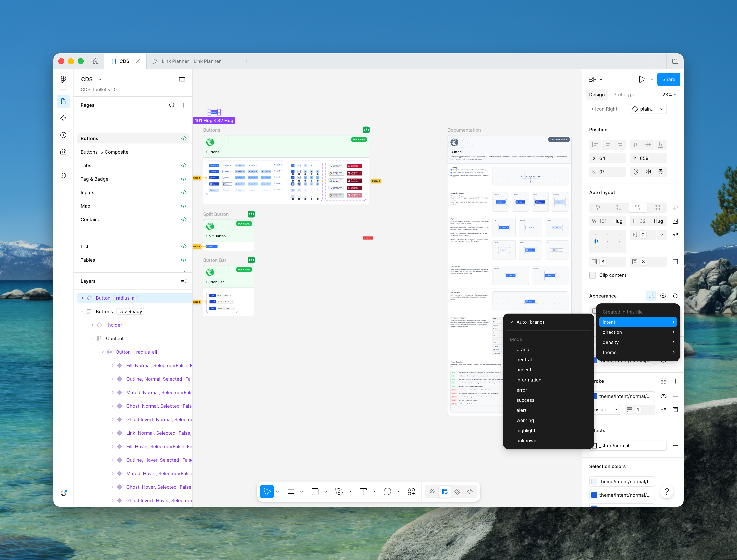Switch auto layout to vertical direction

point(618,208)
